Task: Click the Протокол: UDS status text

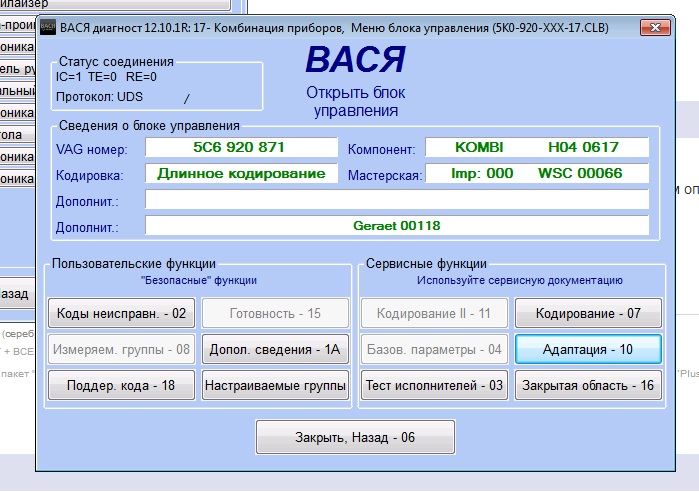Action: pyautogui.click(x=99, y=97)
